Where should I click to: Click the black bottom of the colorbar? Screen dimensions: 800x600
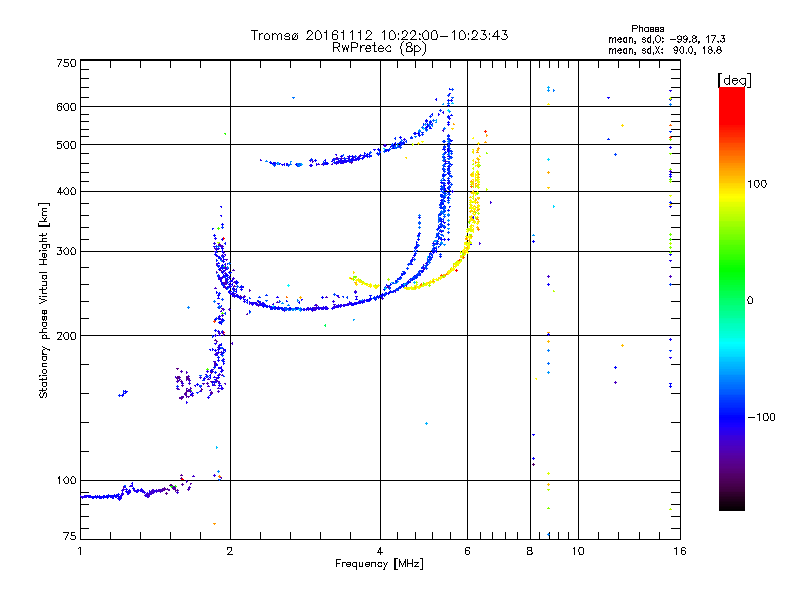coord(732,503)
